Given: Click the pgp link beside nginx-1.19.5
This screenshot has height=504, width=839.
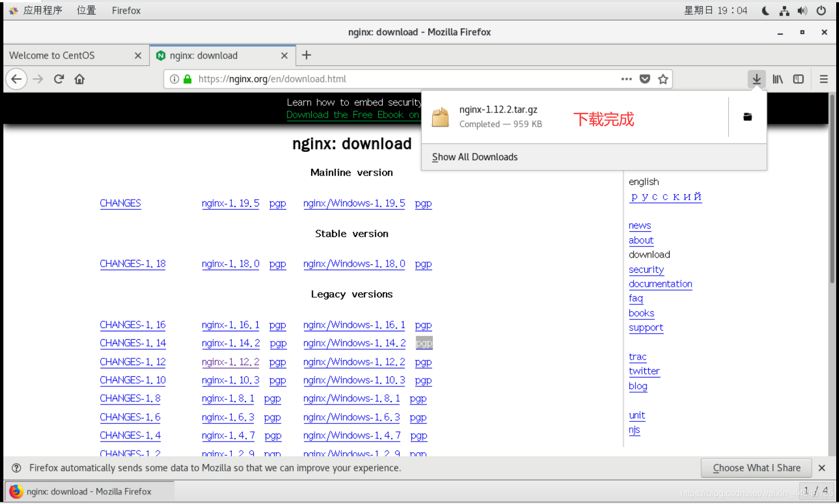Looking at the screenshot, I should click(x=277, y=203).
